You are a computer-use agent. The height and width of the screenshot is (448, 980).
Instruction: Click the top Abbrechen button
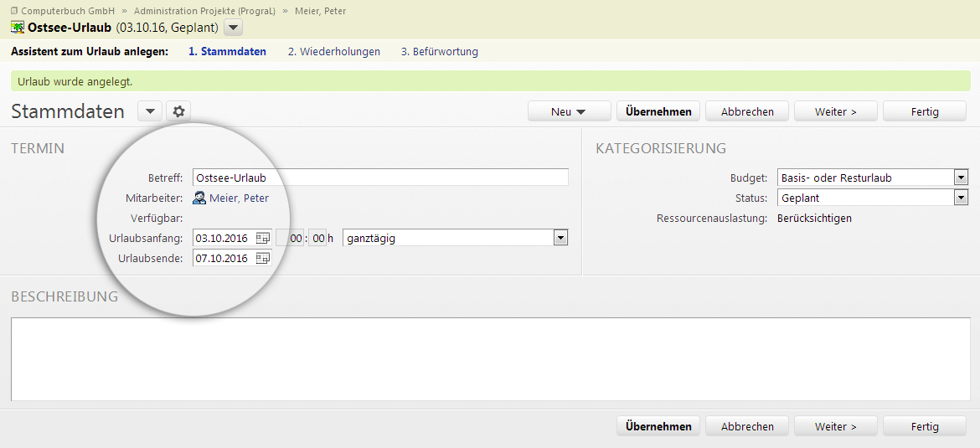tap(747, 112)
